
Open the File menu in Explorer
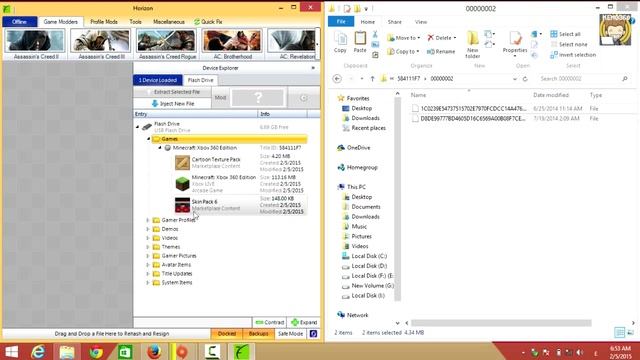(x=341, y=22)
